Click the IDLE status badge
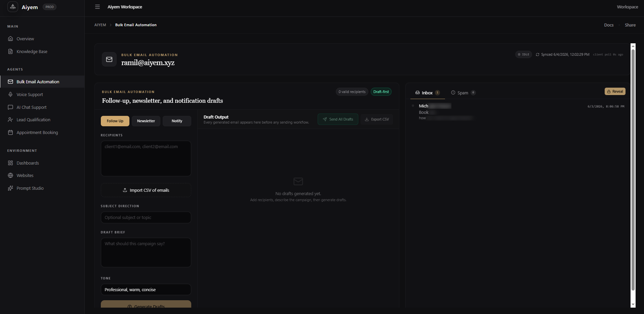 523,54
